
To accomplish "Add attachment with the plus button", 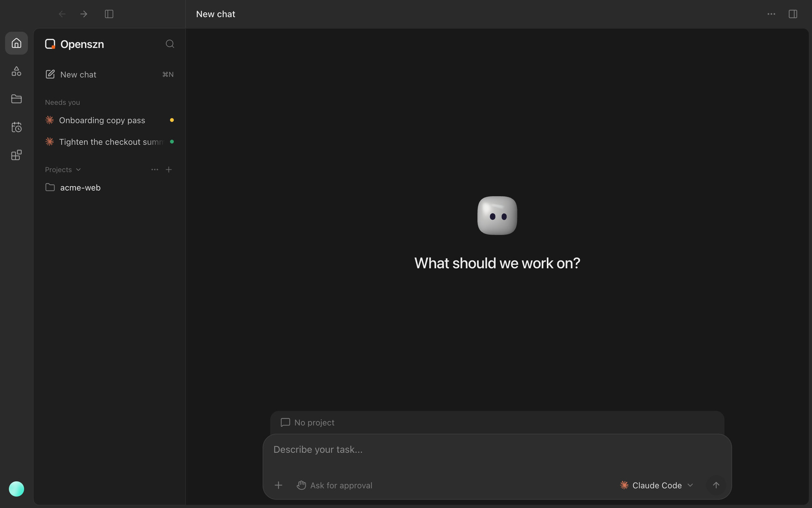I will point(279,485).
